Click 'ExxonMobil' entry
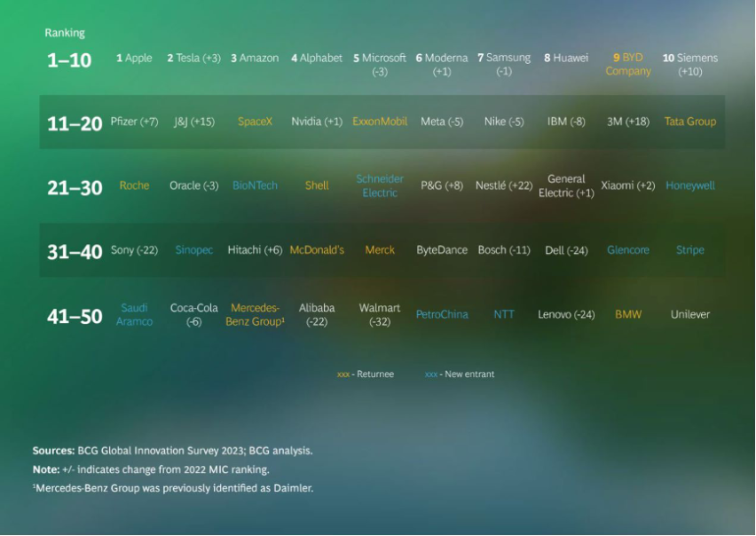This screenshot has height=536, width=756. 380,122
